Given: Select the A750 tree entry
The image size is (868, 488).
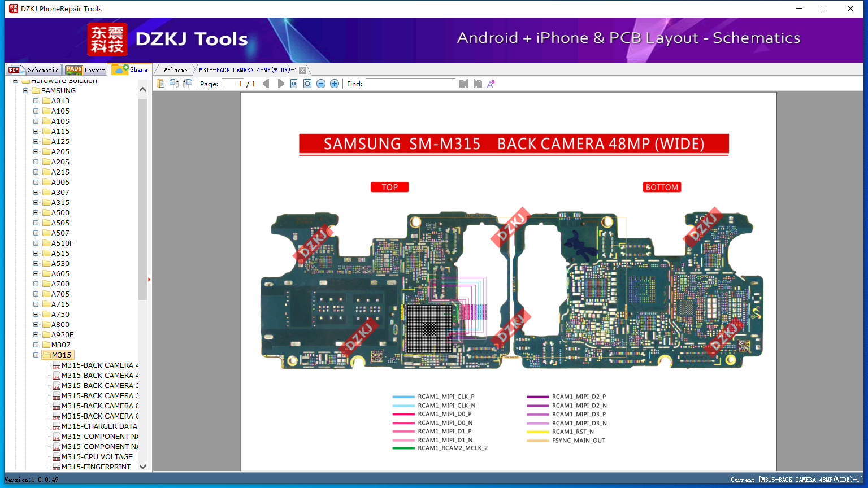Looking at the screenshot, I should tap(60, 314).
